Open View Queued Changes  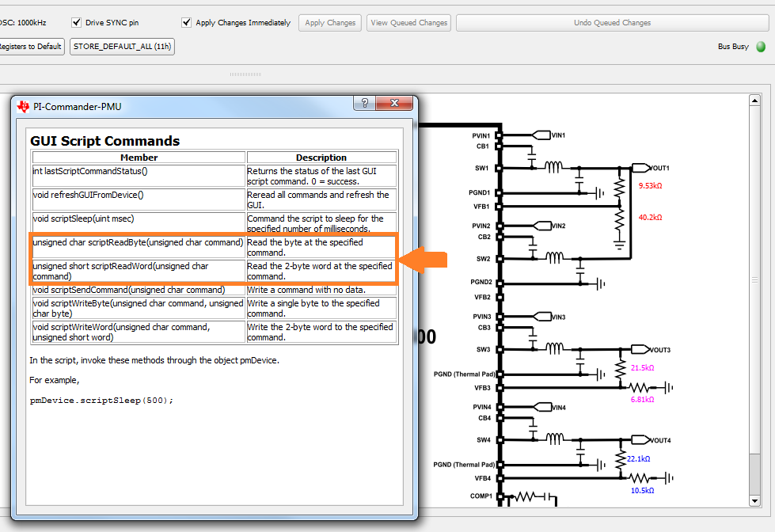[410, 23]
